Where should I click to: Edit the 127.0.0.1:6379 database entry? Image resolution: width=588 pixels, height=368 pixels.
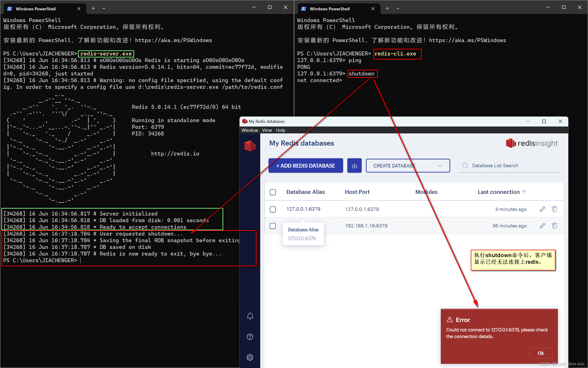coord(542,209)
